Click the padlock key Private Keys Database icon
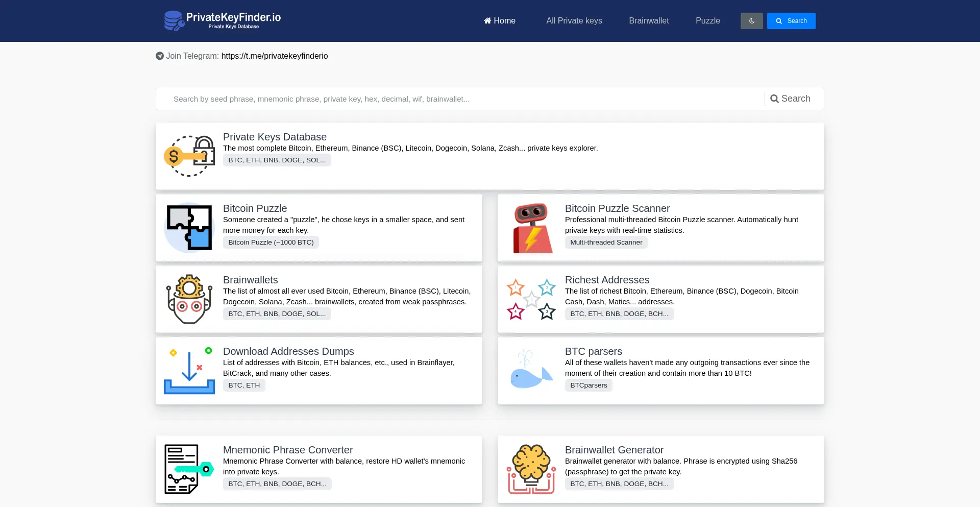The width and height of the screenshot is (980, 507). (x=189, y=156)
